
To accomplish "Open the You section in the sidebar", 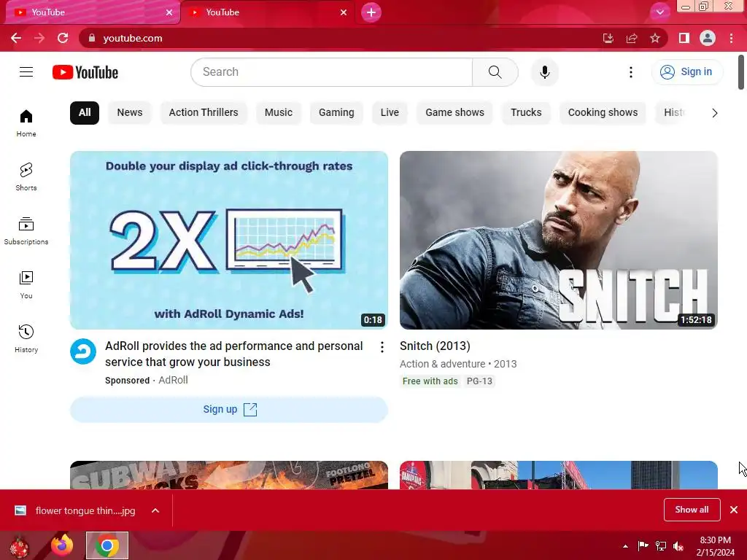I will click(x=26, y=285).
